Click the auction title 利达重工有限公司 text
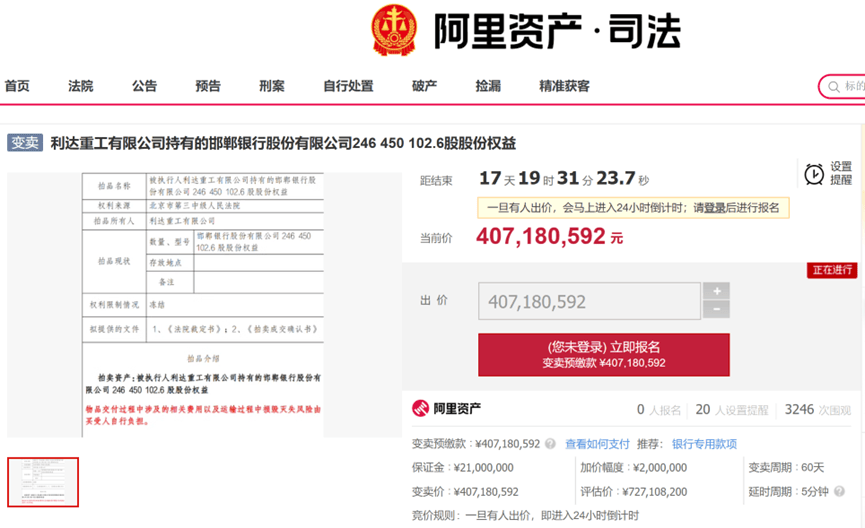 tap(283, 143)
